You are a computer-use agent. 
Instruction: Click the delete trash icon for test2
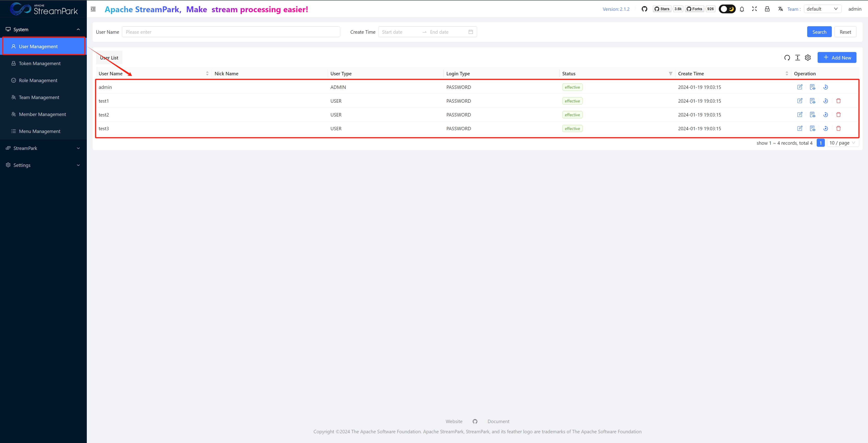(x=838, y=115)
